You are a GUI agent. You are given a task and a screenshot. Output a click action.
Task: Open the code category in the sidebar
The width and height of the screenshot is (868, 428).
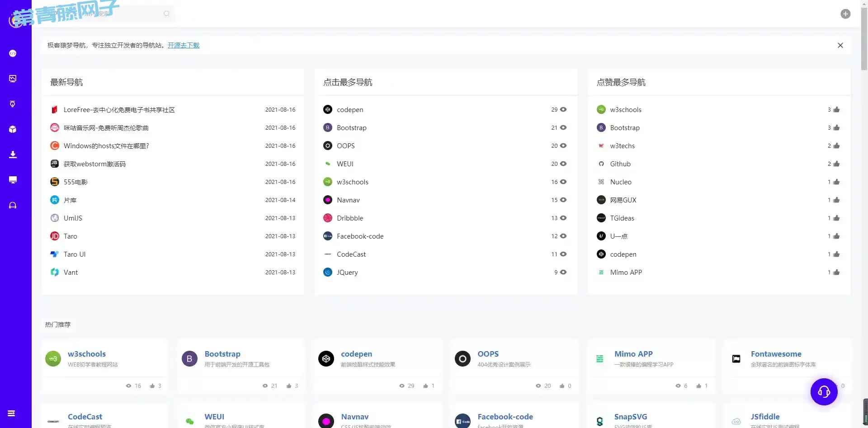click(13, 53)
